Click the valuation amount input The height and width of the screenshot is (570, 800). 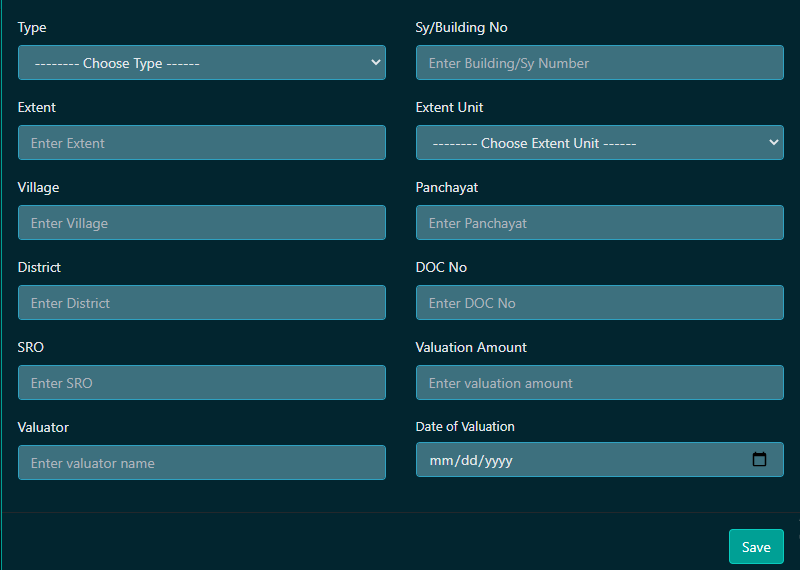click(599, 383)
